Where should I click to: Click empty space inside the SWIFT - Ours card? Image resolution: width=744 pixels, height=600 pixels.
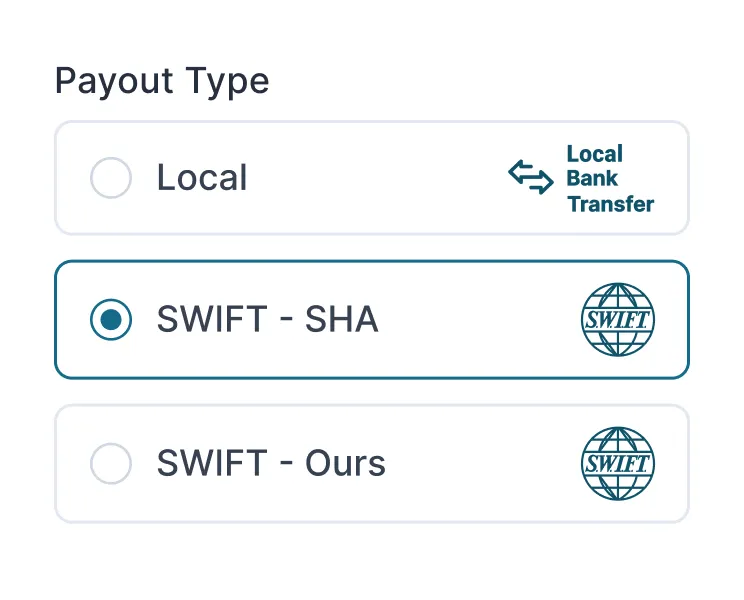480,463
